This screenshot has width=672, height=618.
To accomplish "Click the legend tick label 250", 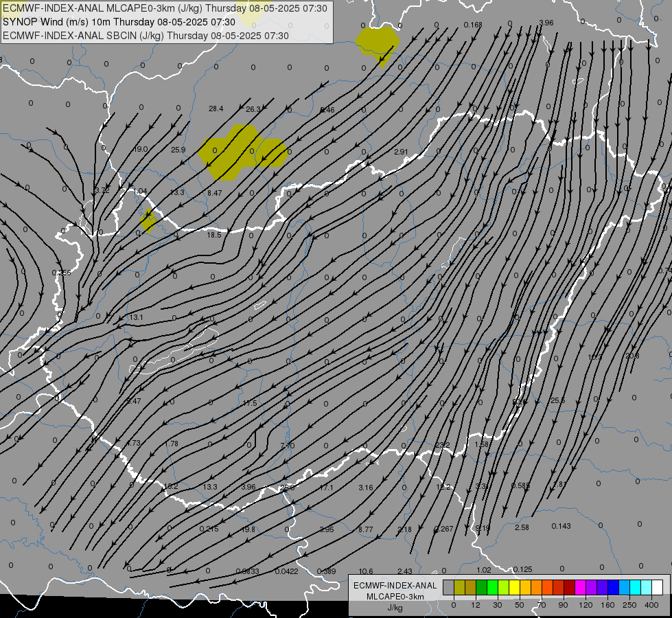I will click(x=629, y=605).
